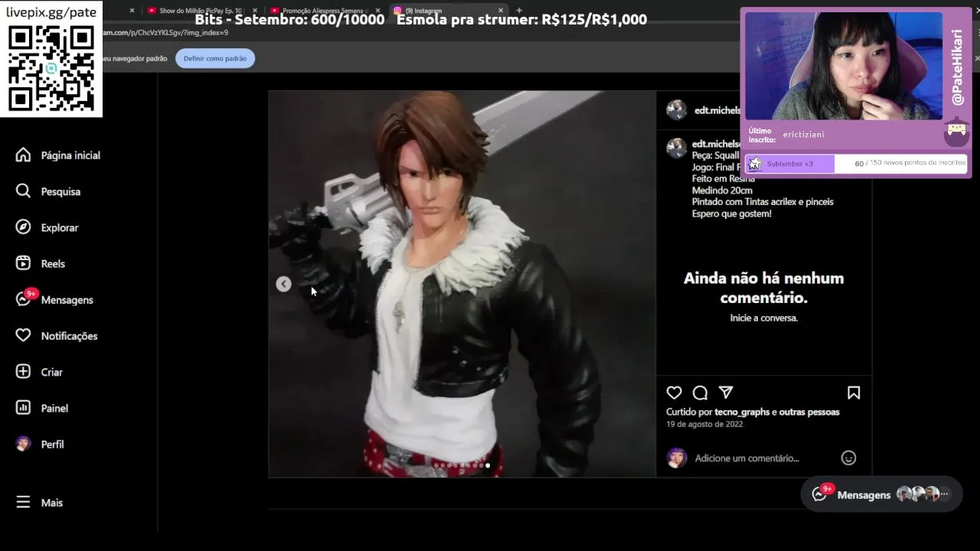980x551 pixels.
Task: Go to Explorar section
Action: [x=47, y=227]
